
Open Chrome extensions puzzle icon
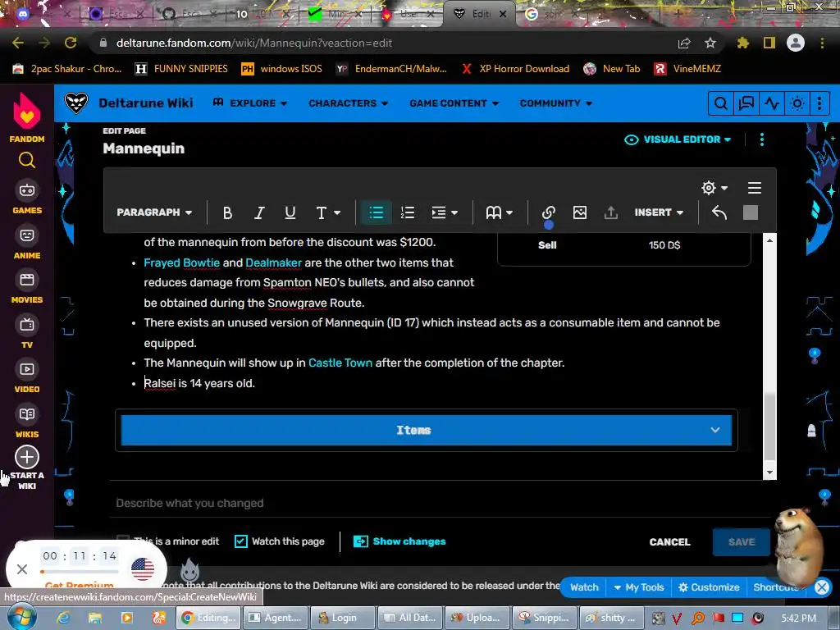(743, 43)
